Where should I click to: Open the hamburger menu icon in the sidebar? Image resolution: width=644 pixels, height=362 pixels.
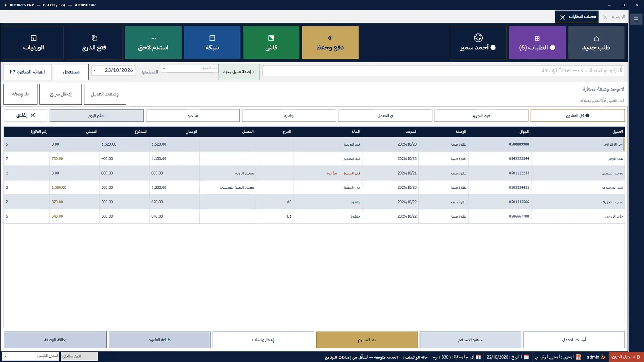coord(636,19)
